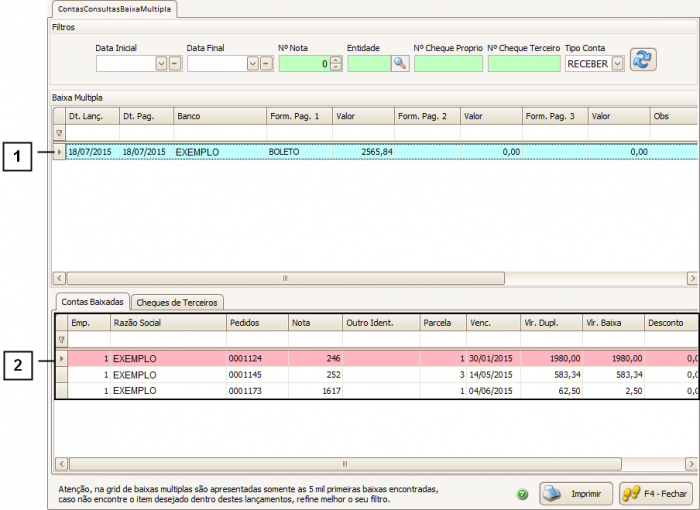Switch to Cheques de Terceiros tab

click(178, 301)
